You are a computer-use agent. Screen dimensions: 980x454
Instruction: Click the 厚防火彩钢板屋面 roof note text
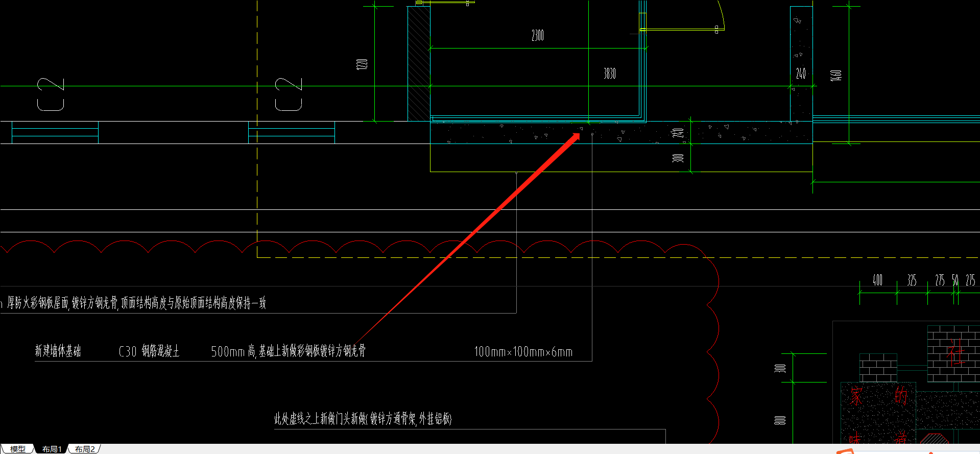(x=136, y=303)
